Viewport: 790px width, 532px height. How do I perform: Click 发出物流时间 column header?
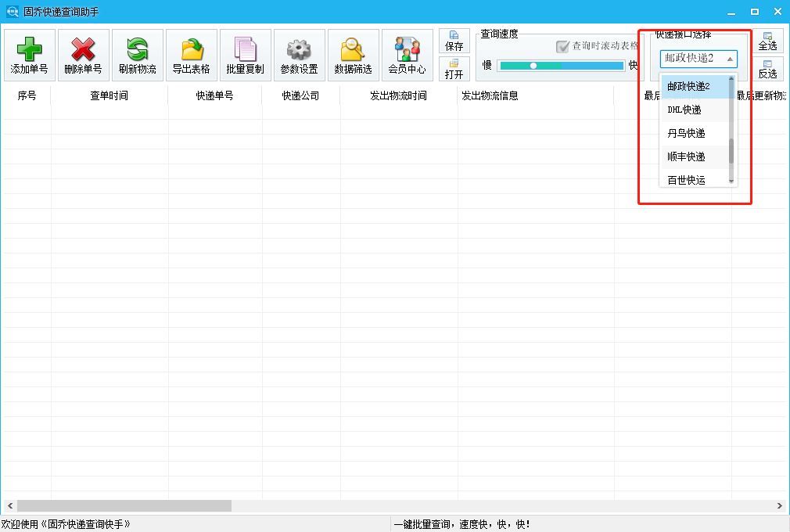(399, 95)
